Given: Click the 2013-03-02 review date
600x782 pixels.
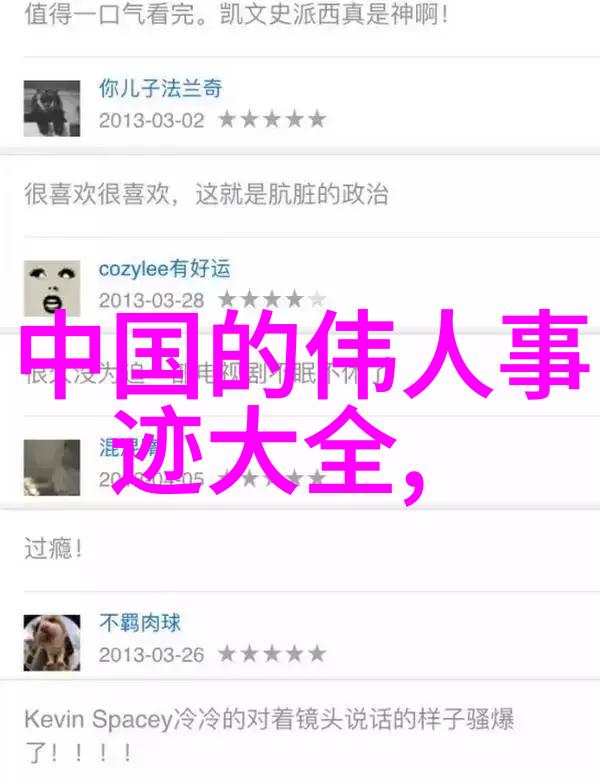Looking at the screenshot, I should pos(152,121).
